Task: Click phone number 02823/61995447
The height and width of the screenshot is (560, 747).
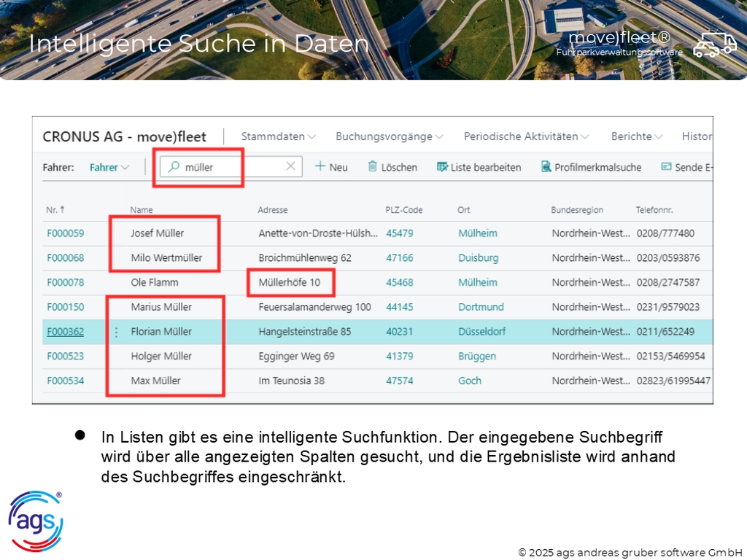Action: click(673, 381)
